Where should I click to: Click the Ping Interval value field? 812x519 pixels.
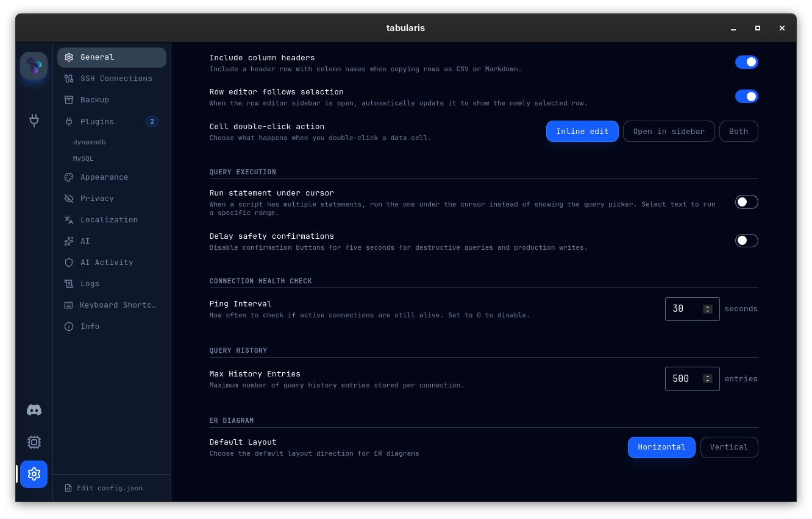click(x=692, y=309)
